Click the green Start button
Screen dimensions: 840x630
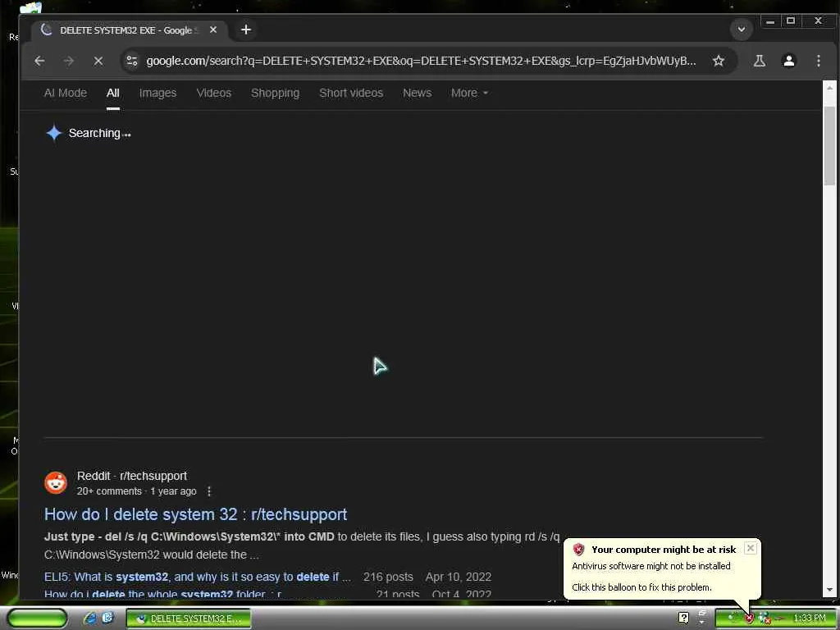coord(38,619)
